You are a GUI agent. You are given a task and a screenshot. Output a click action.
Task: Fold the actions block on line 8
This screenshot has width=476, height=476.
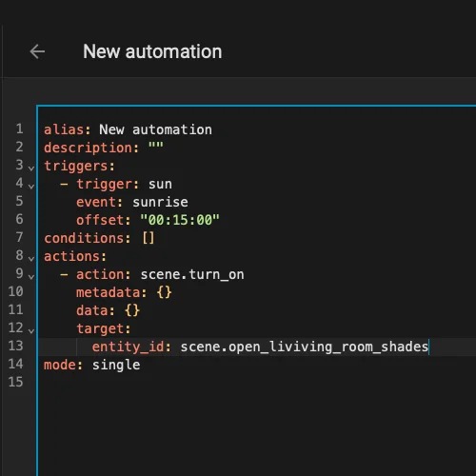pos(31,258)
